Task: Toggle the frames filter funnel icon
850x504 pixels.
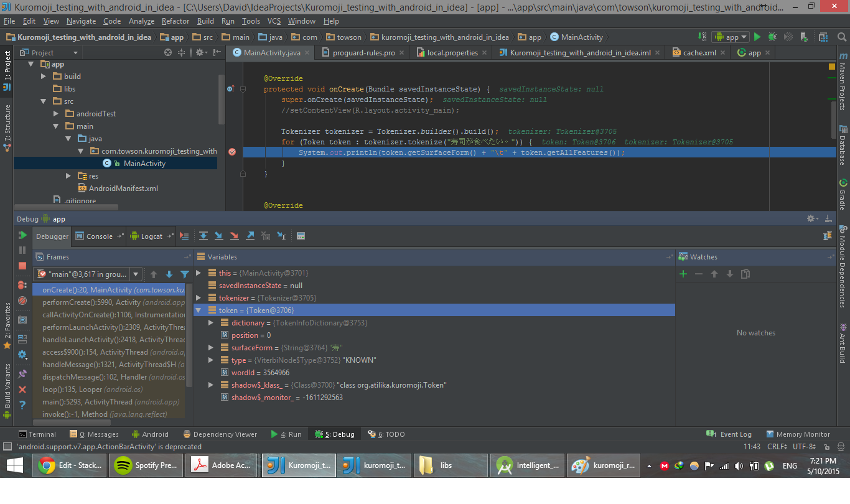Action: pyautogui.click(x=185, y=274)
